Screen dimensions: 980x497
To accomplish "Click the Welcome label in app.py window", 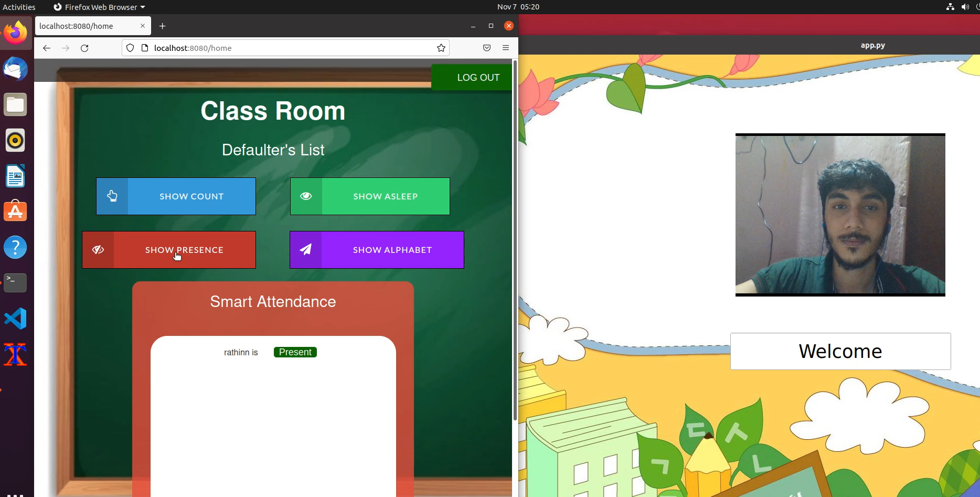I will (840, 351).
